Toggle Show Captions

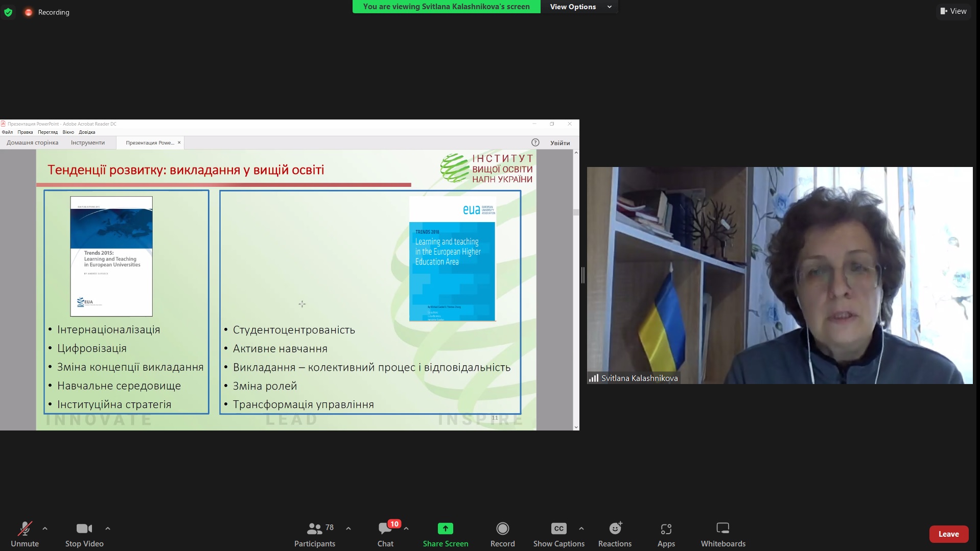pos(558,534)
